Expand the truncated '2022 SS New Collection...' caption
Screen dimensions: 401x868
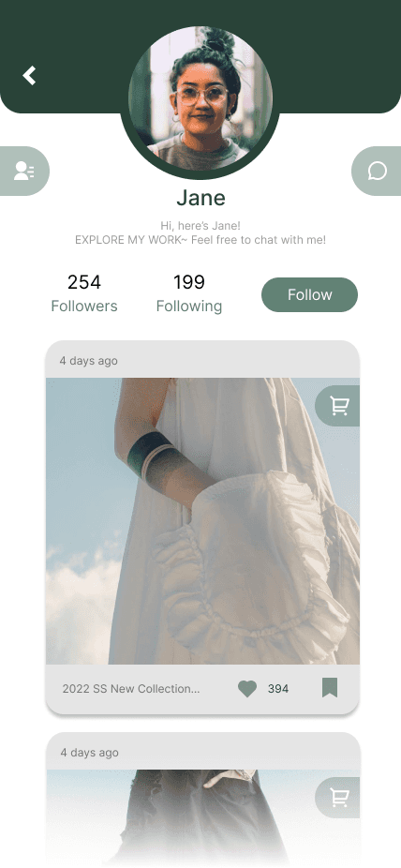(131, 689)
